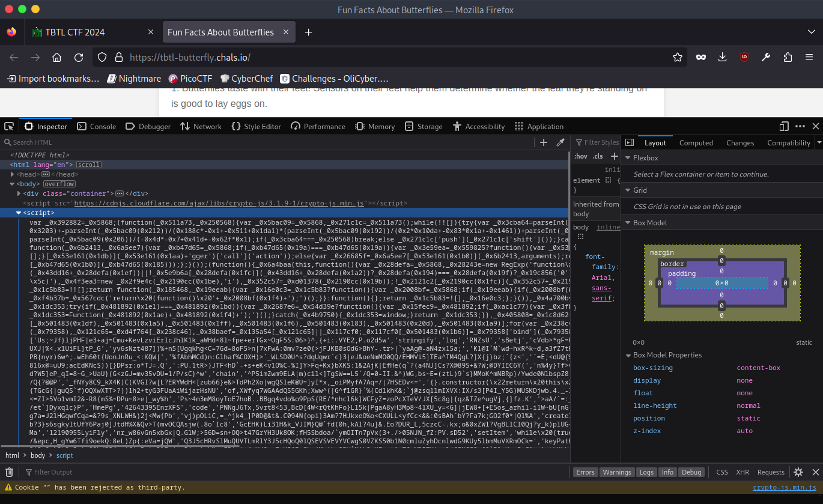Collapse the Box Model section
The width and height of the screenshot is (823, 504).
click(x=628, y=223)
